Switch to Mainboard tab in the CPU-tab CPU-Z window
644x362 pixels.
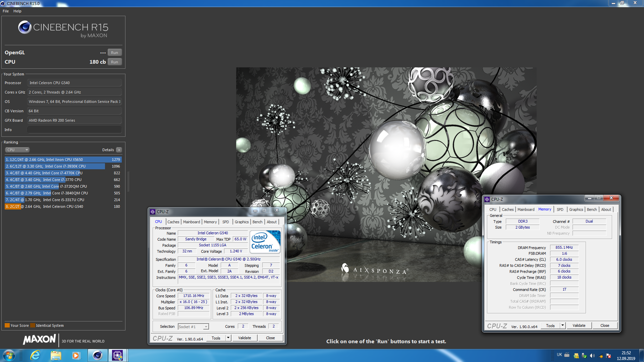pyautogui.click(x=192, y=222)
